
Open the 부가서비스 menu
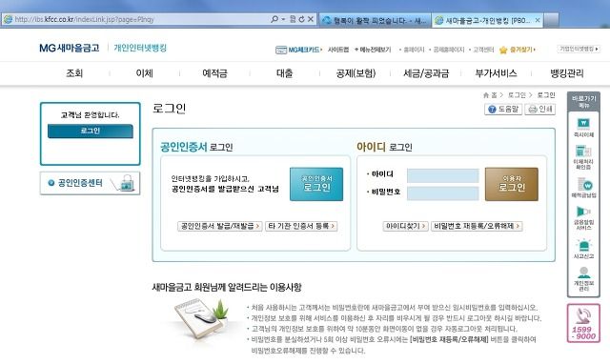[x=496, y=73]
